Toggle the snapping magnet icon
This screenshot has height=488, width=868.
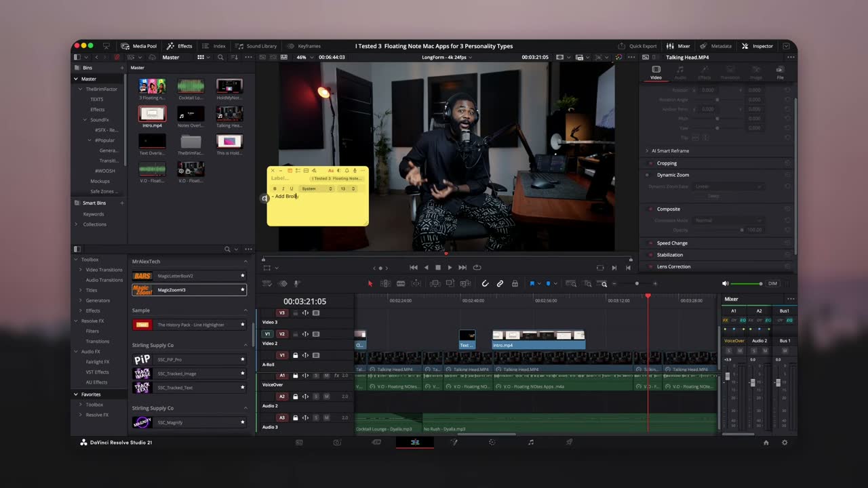click(x=485, y=283)
